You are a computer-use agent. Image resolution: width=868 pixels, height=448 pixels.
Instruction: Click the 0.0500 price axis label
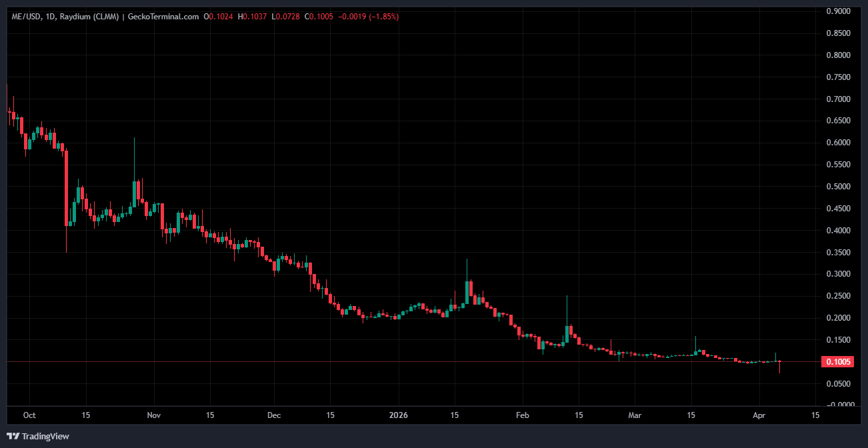(839, 384)
